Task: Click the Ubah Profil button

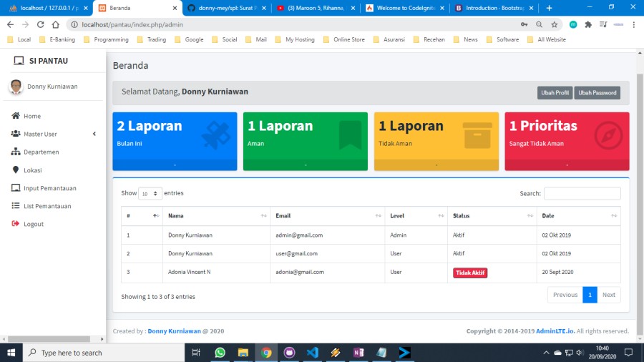Action: click(555, 93)
